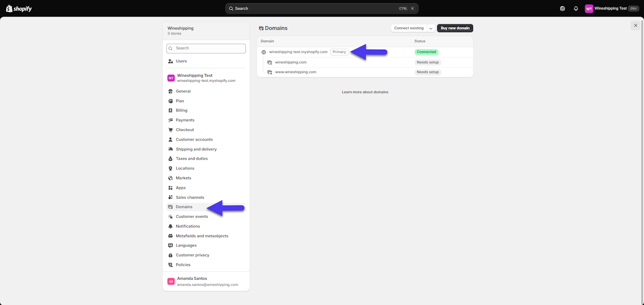
Task: Open the Shopify logo home link
Action: click(19, 9)
